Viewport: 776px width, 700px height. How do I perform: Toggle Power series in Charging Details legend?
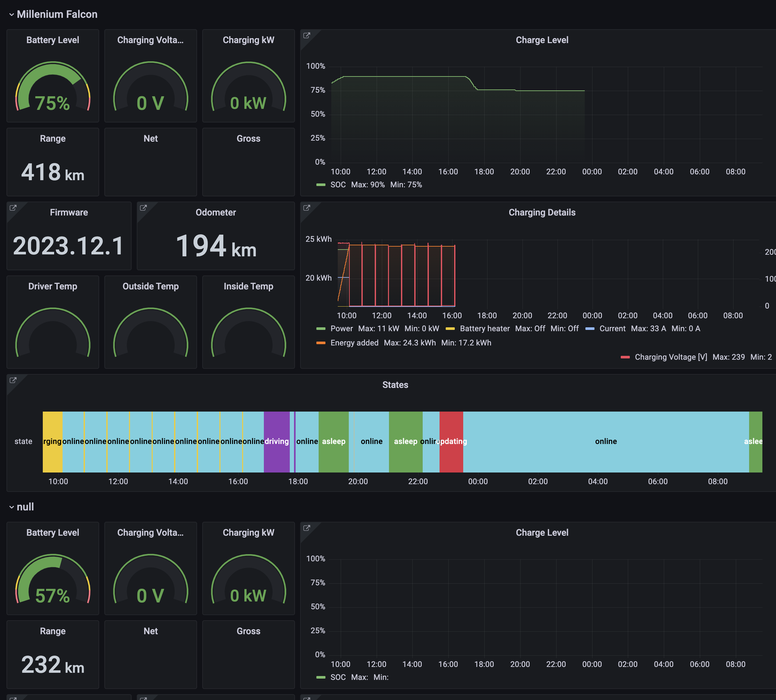click(341, 329)
